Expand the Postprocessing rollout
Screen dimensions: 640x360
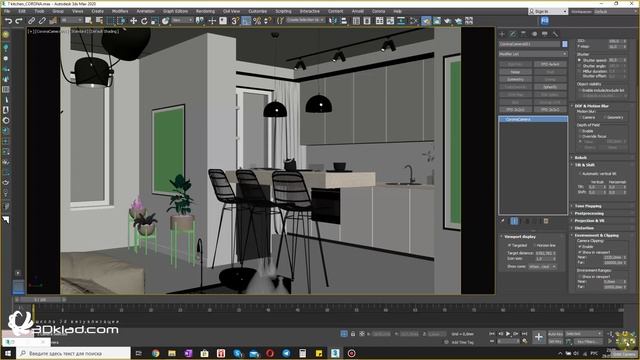(x=589, y=213)
